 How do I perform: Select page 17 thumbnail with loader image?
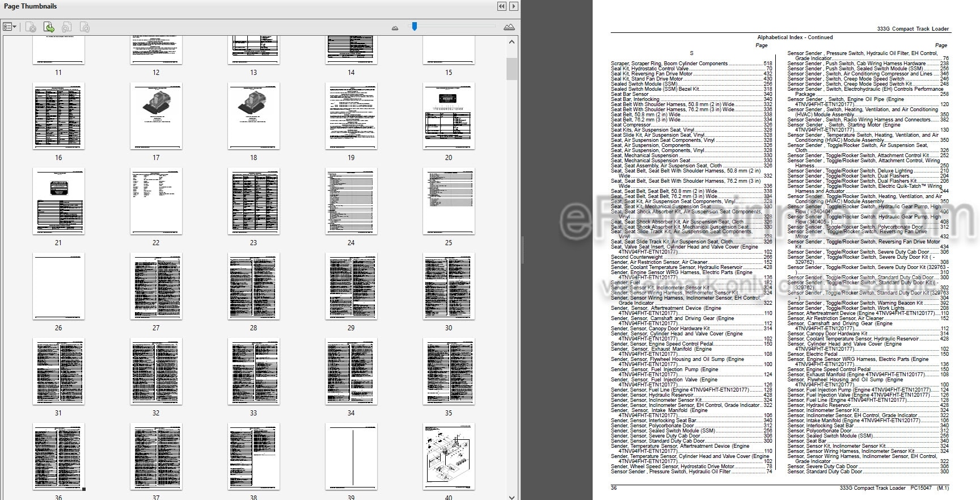156,116
